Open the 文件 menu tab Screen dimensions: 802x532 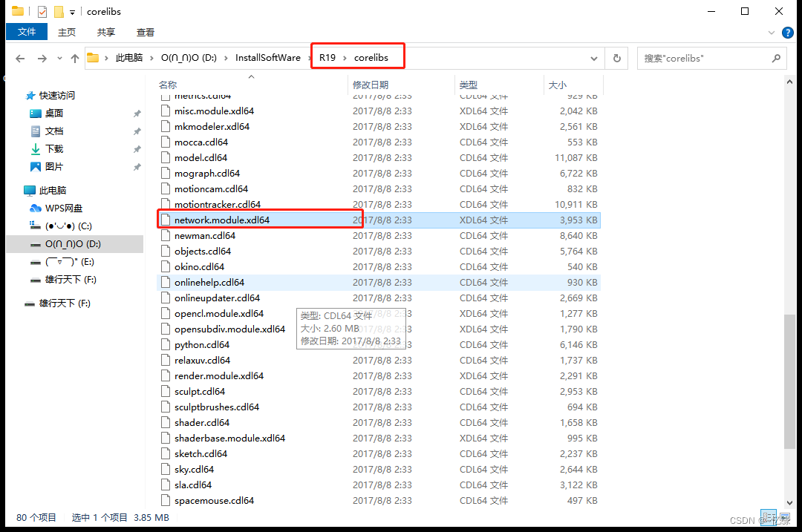27,32
